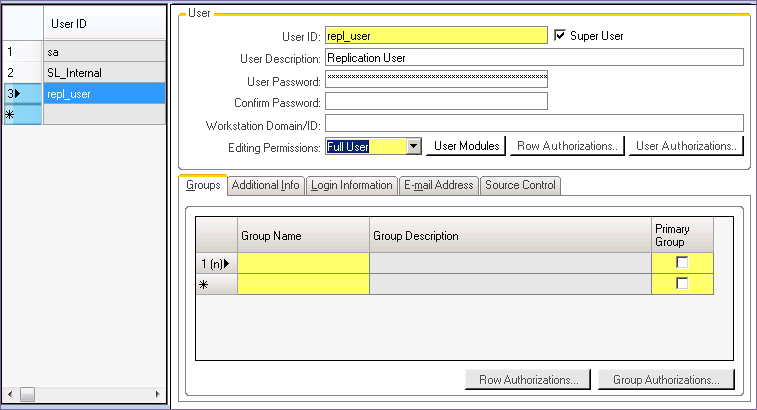Open Group Authorizations at the bottom

pos(666,380)
